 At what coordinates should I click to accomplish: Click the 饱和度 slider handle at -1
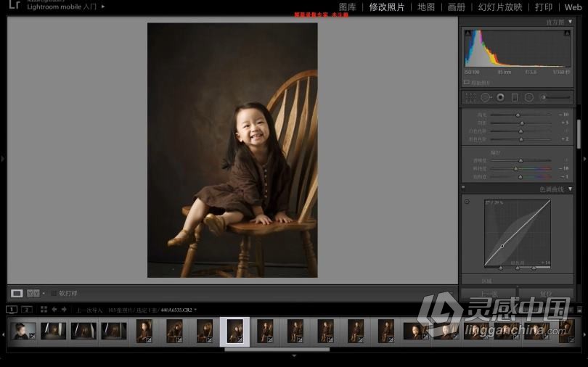[x=520, y=177]
